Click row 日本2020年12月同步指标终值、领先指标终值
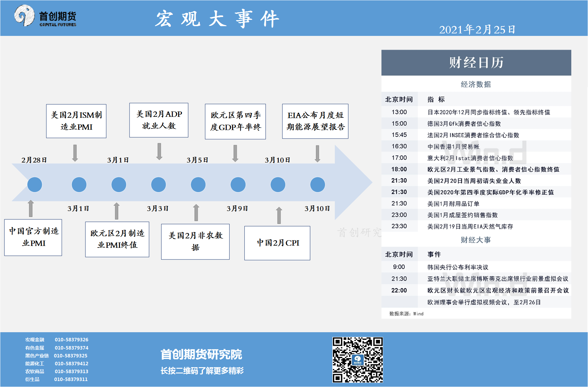Image resolution: width=588 pixels, height=387 pixels. pyautogui.click(x=476, y=112)
